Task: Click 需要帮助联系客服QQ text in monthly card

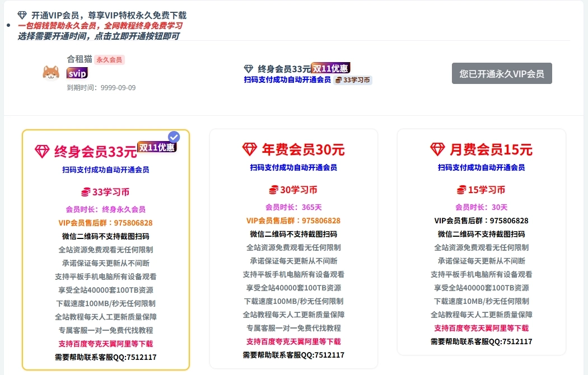Action: 481,341
